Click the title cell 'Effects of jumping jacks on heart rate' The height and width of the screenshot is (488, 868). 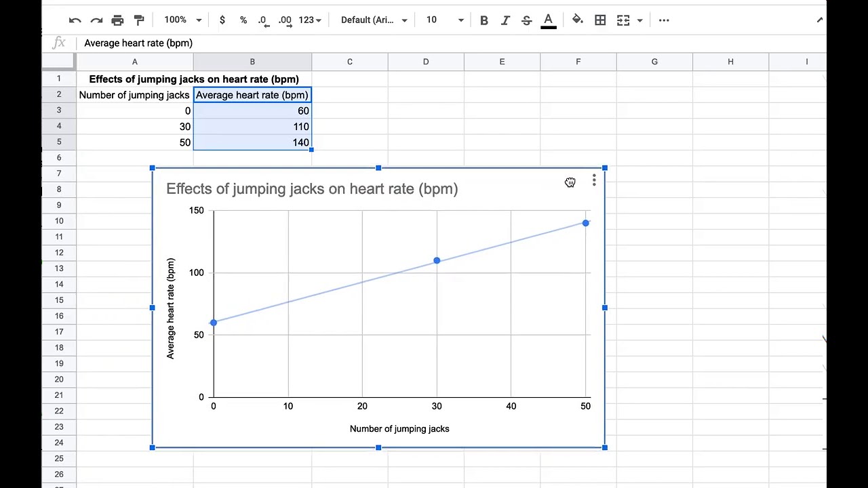pos(194,79)
